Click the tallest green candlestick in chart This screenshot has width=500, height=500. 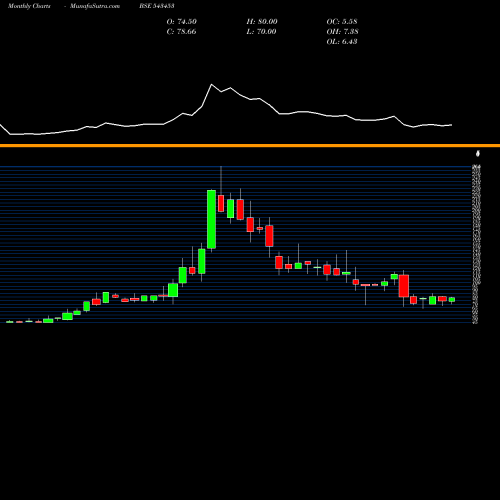211,219
